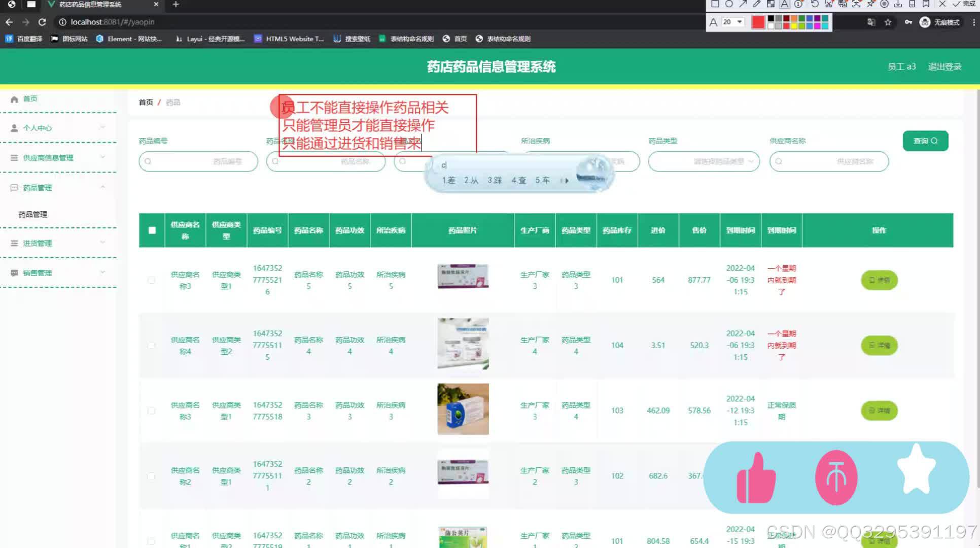This screenshot has height=548, width=980.
Task: Expand 供应商信息管理 sidebar menu
Action: click(x=58, y=157)
